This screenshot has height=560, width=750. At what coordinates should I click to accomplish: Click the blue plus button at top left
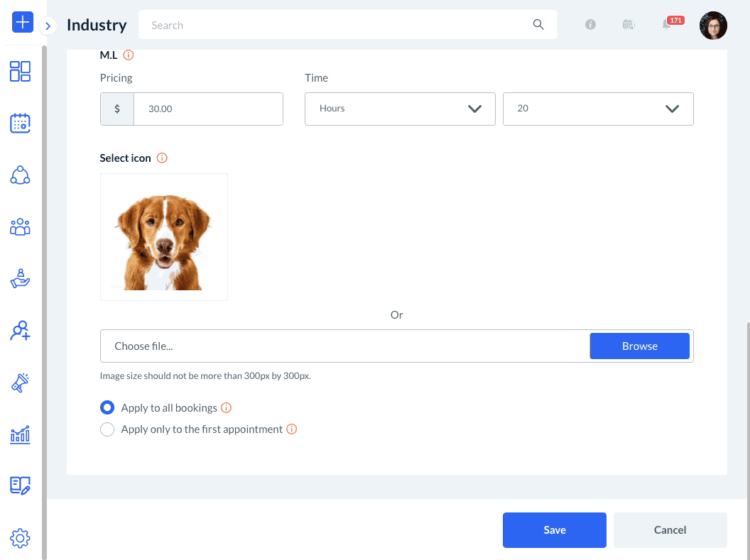click(23, 22)
